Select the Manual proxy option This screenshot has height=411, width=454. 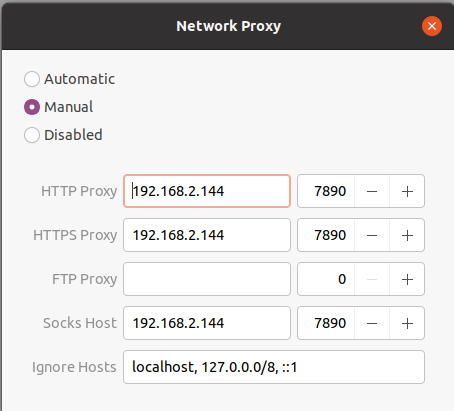[32, 107]
